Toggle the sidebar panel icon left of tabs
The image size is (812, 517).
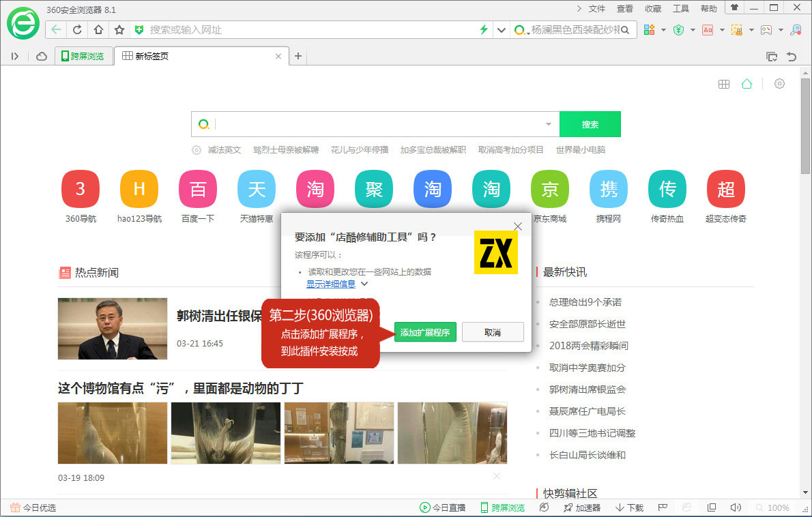click(x=15, y=56)
